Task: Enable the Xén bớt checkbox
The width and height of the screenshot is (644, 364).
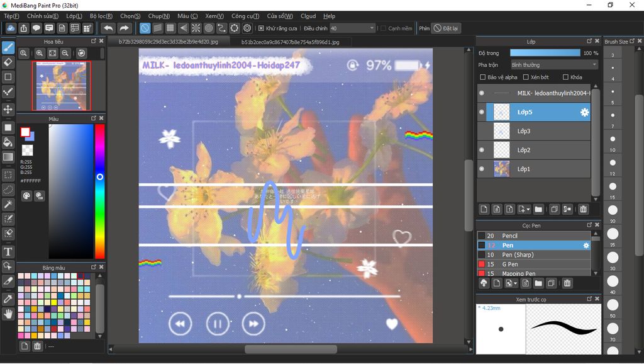Action: click(526, 77)
